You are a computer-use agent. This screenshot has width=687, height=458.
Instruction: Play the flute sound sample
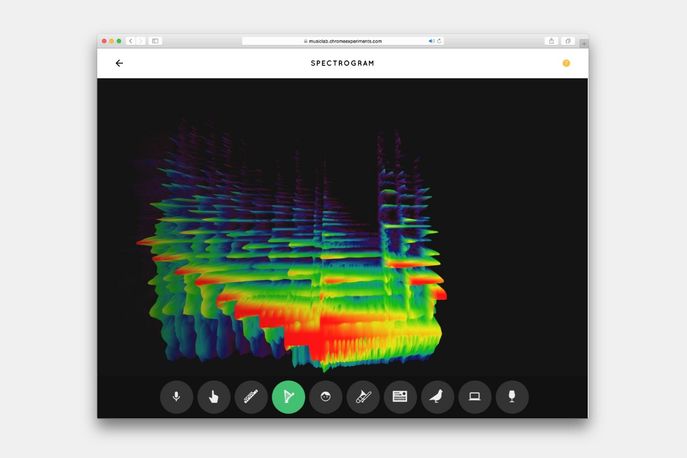251,397
